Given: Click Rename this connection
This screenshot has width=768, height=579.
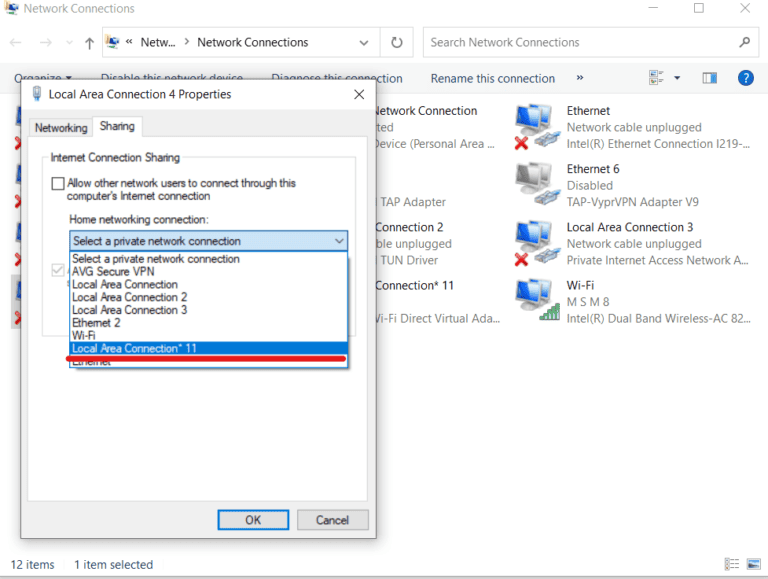Looking at the screenshot, I should pyautogui.click(x=493, y=78).
